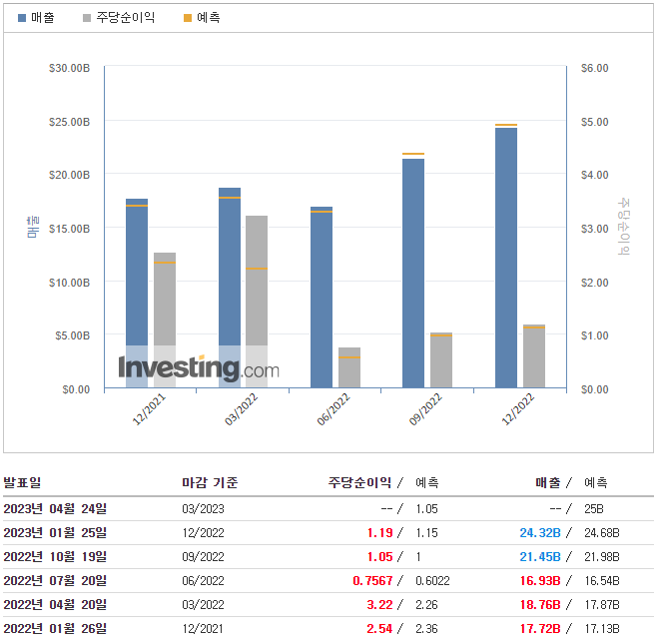Image resolution: width=659 pixels, height=644 pixels.
Task: Click the EPS forecast 0.6022
Action: pyautogui.click(x=432, y=581)
